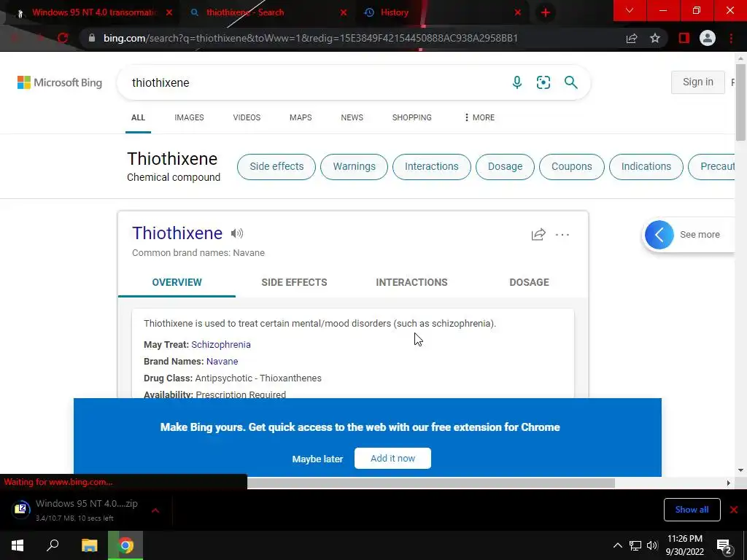Viewport: 747px width, 560px height.
Task: Switch to VIDEOS results
Action: click(x=247, y=117)
